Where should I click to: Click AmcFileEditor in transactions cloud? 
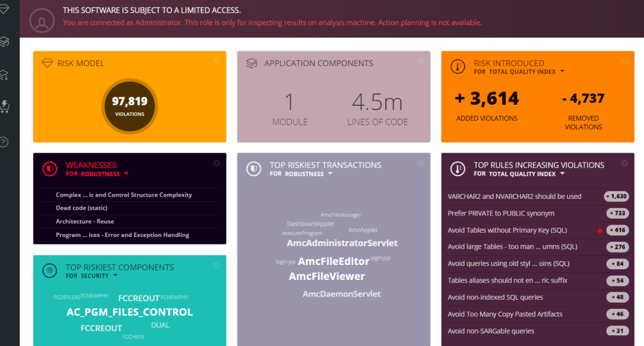pos(333,262)
